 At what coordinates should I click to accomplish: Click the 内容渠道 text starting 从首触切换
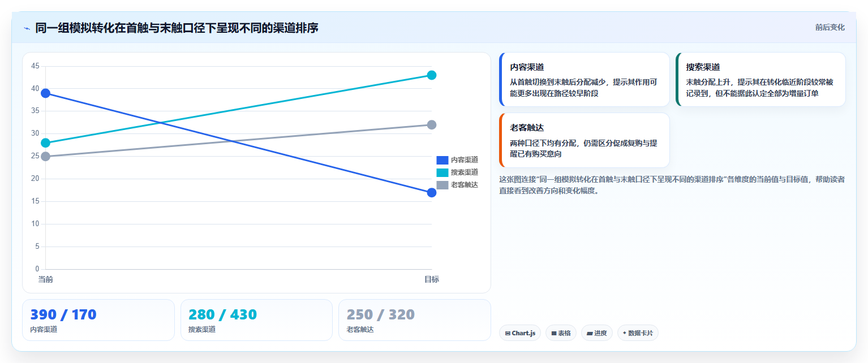tap(584, 88)
